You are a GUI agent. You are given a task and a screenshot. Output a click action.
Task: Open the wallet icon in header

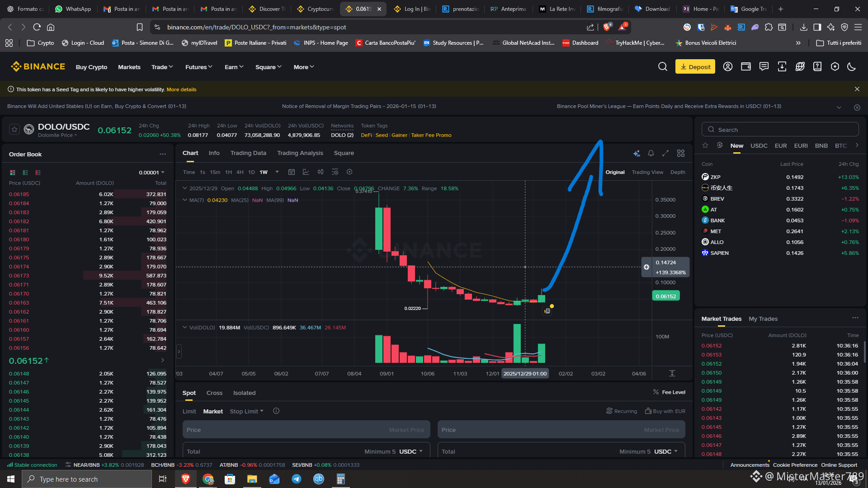[746, 67]
